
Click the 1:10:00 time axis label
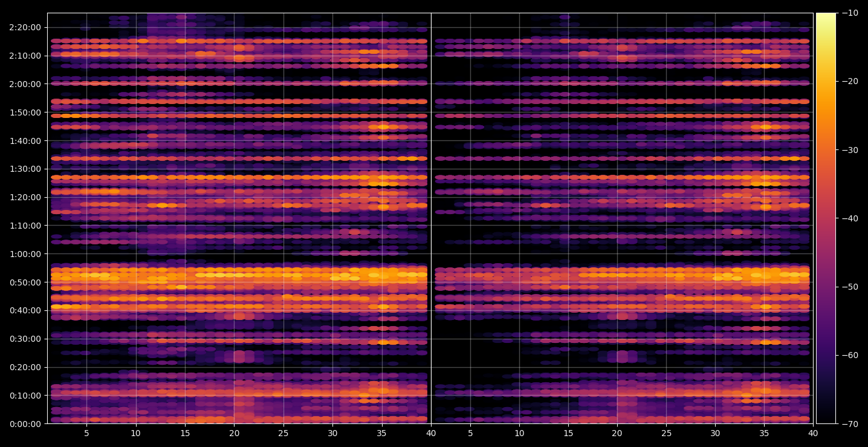[x=25, y=226]
